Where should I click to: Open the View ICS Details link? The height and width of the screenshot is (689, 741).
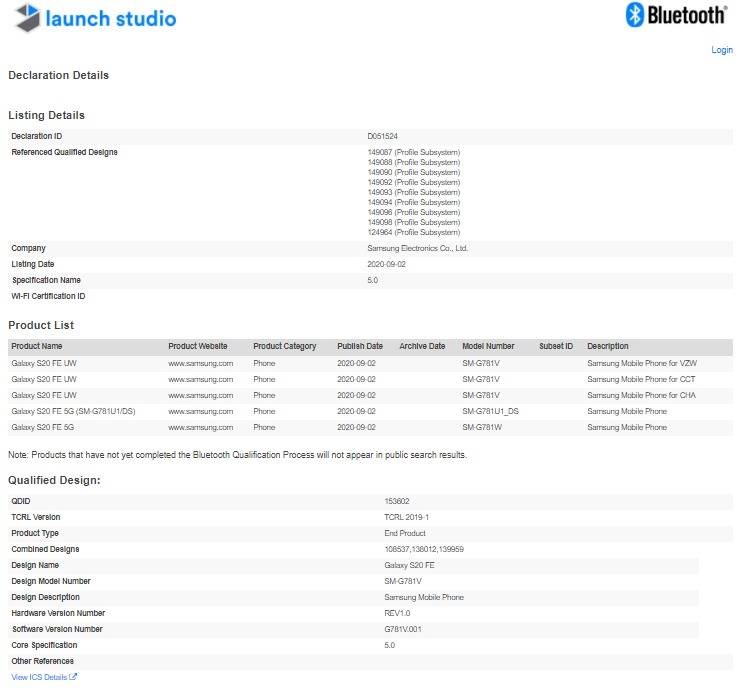[x=39, y=677]
